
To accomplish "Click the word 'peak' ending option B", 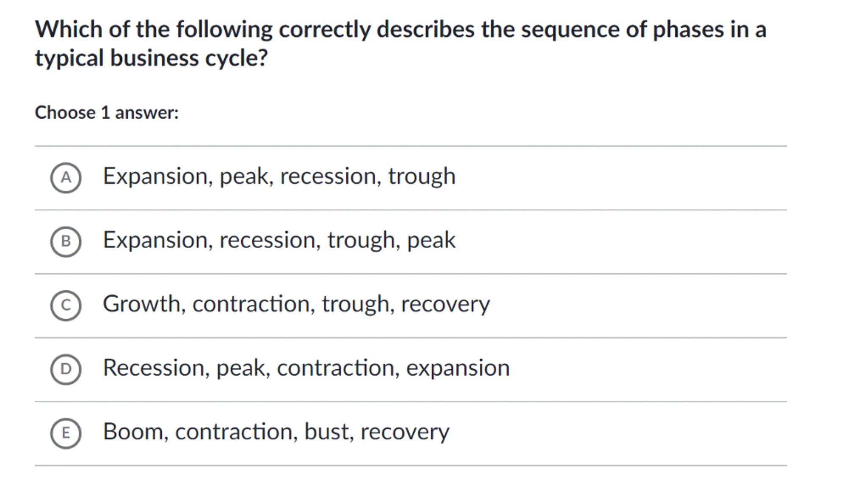I will (x=431, y=240).
